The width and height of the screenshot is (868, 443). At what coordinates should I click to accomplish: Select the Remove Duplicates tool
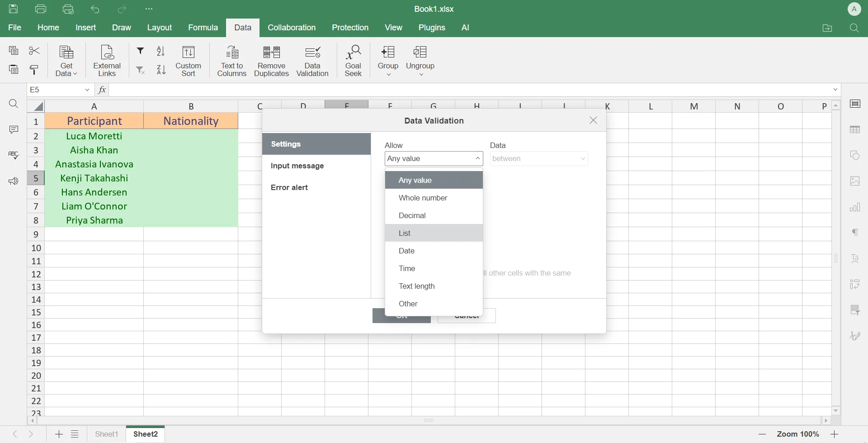[271, 60]
